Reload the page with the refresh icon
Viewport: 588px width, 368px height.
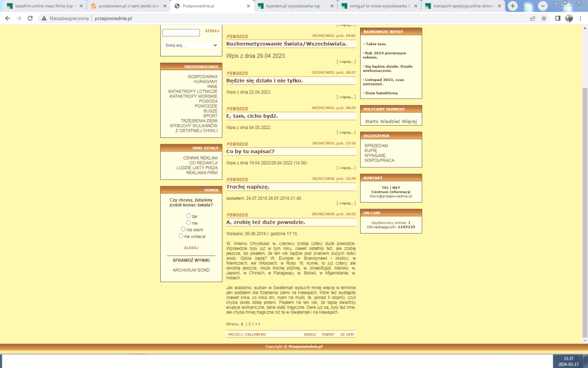pos(30,18)
